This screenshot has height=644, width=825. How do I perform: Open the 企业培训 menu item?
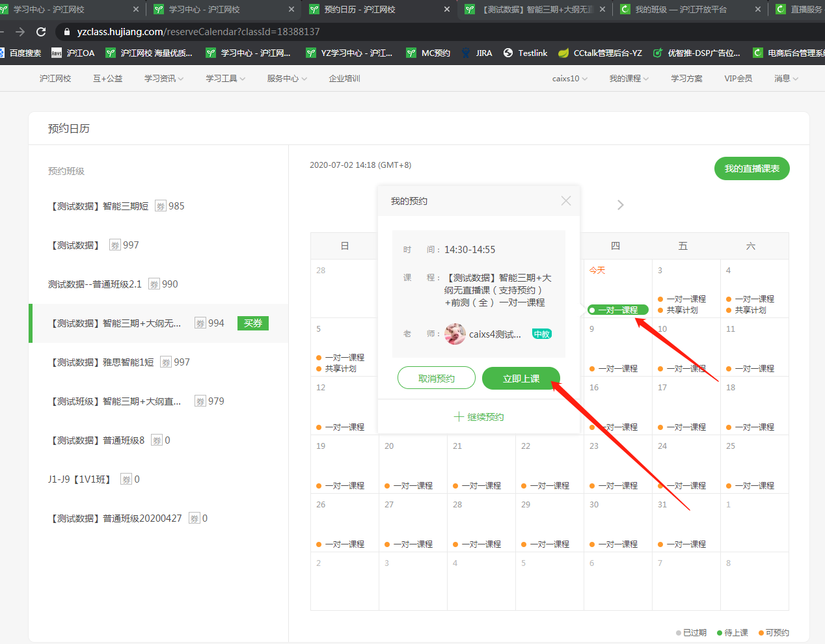344,79
